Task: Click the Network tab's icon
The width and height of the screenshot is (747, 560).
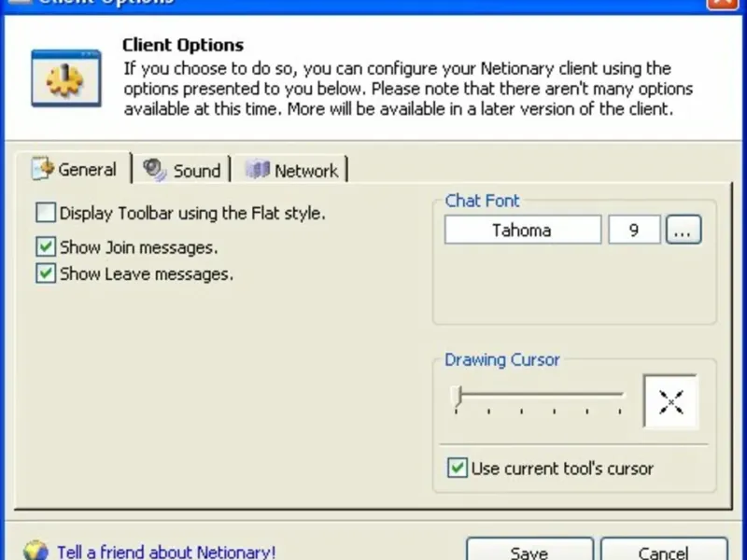Action: click(258, 170)
